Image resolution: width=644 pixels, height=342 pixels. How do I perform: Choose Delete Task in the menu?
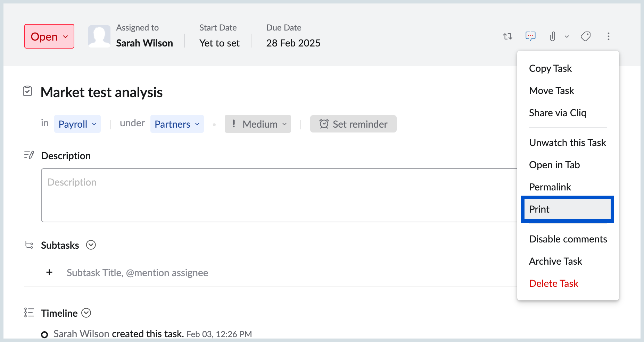(553, 283)
